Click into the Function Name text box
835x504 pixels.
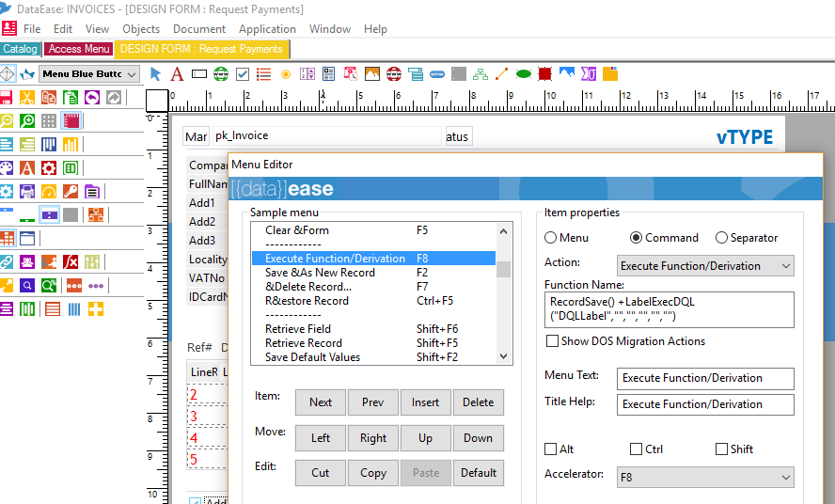[669, 309]
